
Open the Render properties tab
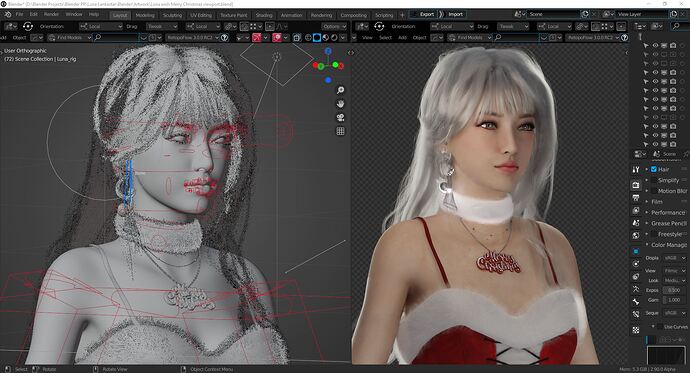pos(636,185)
